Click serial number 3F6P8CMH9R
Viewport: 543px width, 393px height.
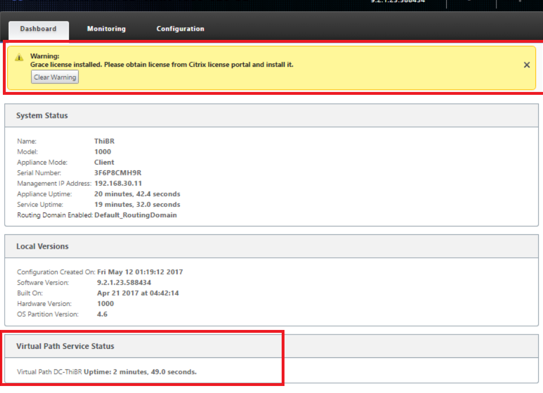coord(118,173)
